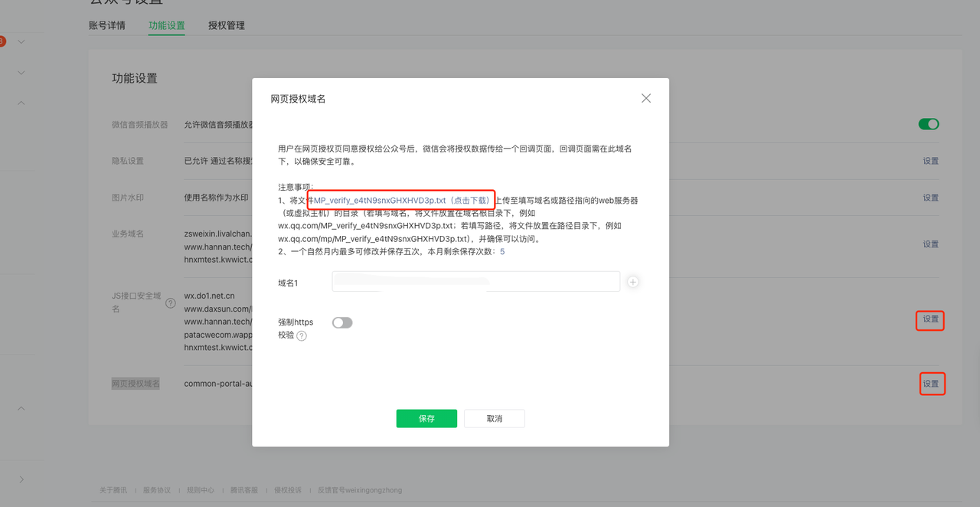Click 设置 for JS接口安全域名
The width and height of the screenshot is (980, 507).
point(930,319)
